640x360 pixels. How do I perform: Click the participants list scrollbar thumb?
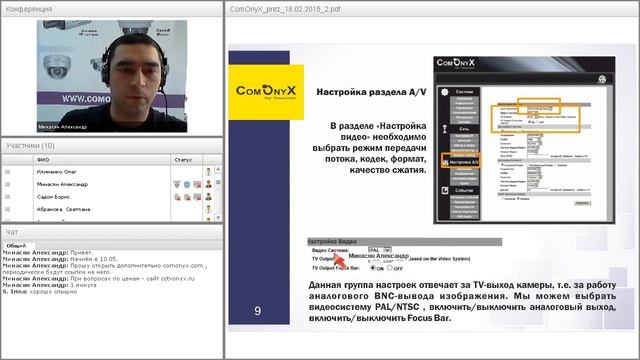tap(218, 182)
